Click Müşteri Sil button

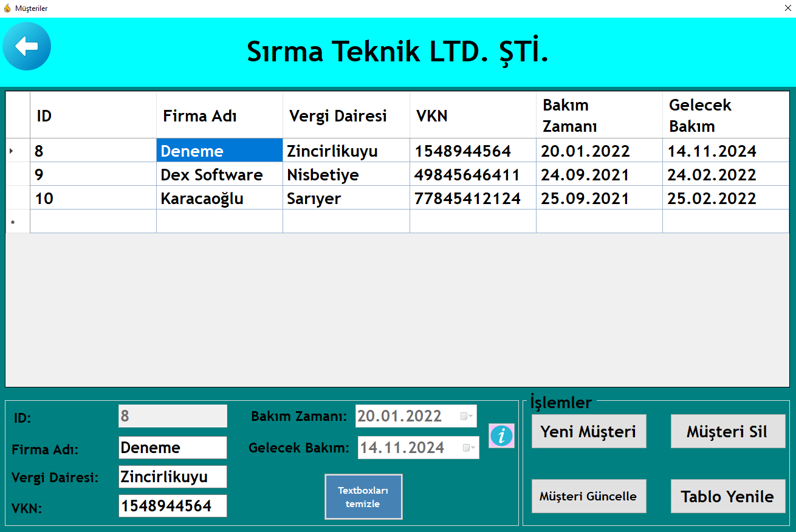point(728,431)
